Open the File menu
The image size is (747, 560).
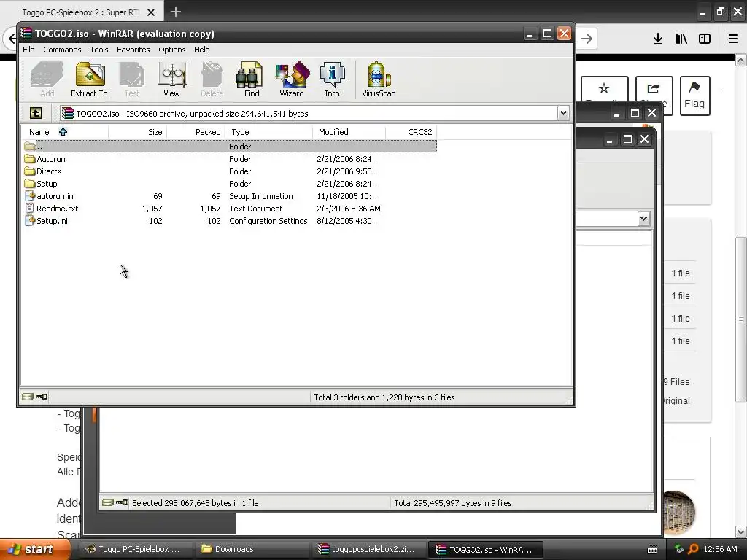28,50
